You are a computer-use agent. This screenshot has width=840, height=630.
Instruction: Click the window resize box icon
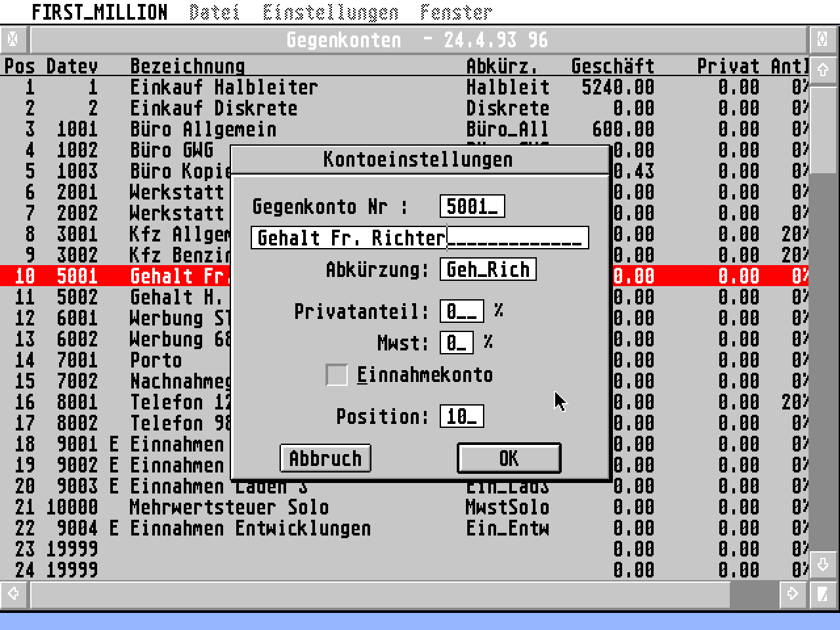coord(824,594)
